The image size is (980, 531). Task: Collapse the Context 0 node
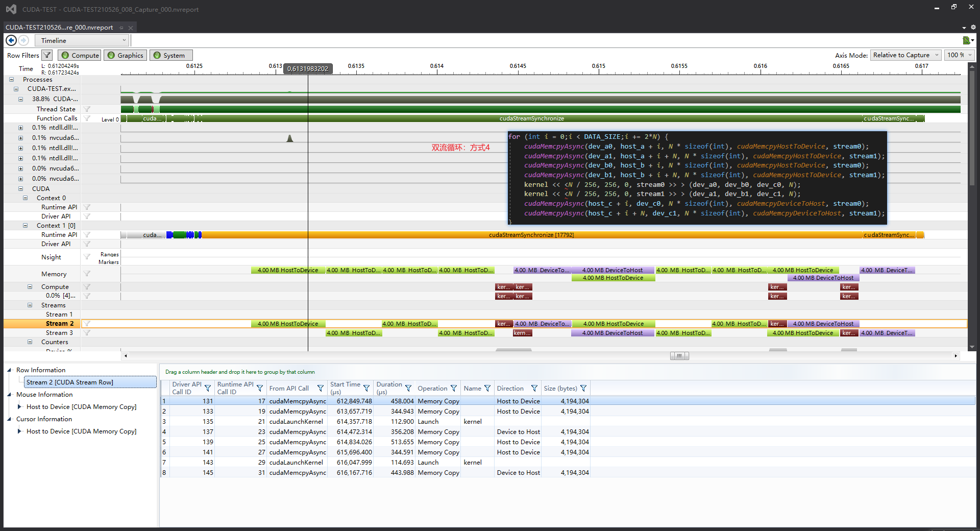(x=25, y=198)
